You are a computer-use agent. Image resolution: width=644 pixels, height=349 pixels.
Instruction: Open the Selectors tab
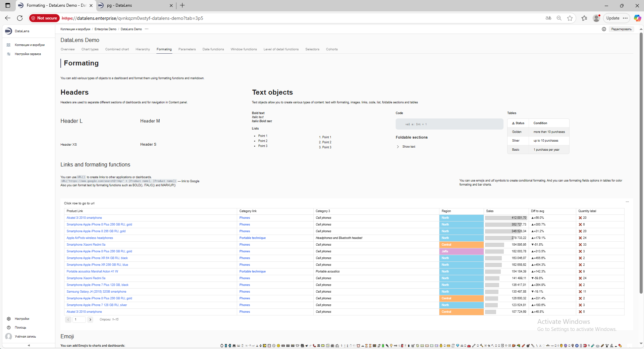[312, 49]
